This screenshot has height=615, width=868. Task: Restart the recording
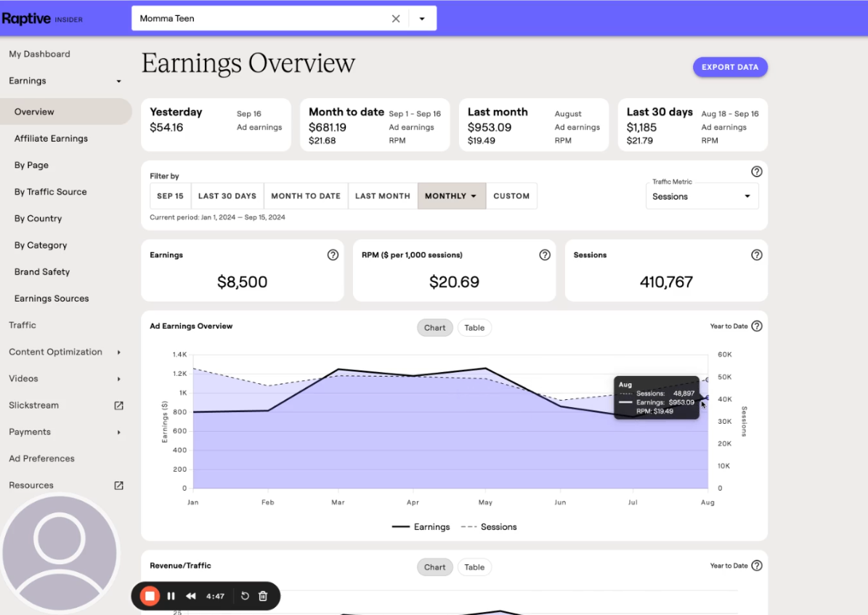pos(245,596)
